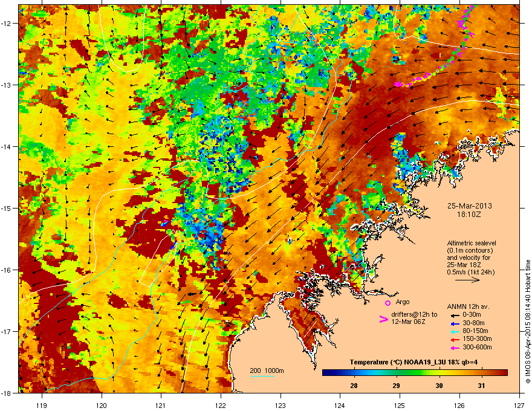Click longitude axis label 127
This screenshot has height=411, width=532.
519,405
